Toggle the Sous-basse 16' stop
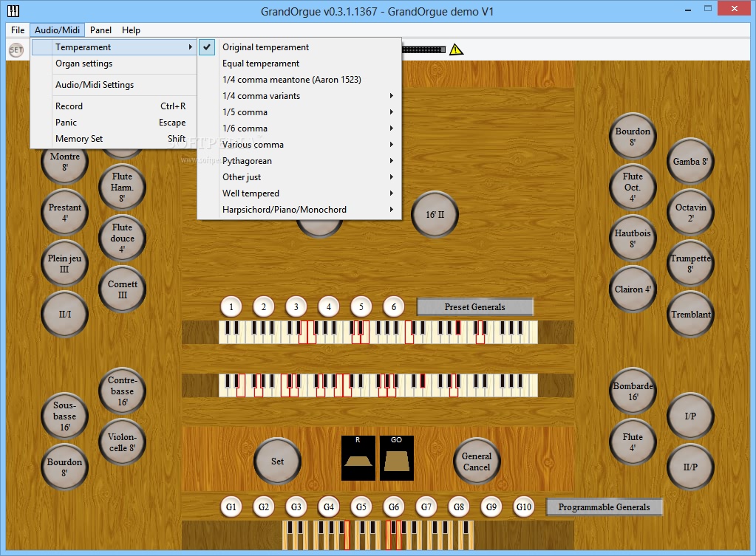Screen dimensions: 756x556 tap(64, 416)
